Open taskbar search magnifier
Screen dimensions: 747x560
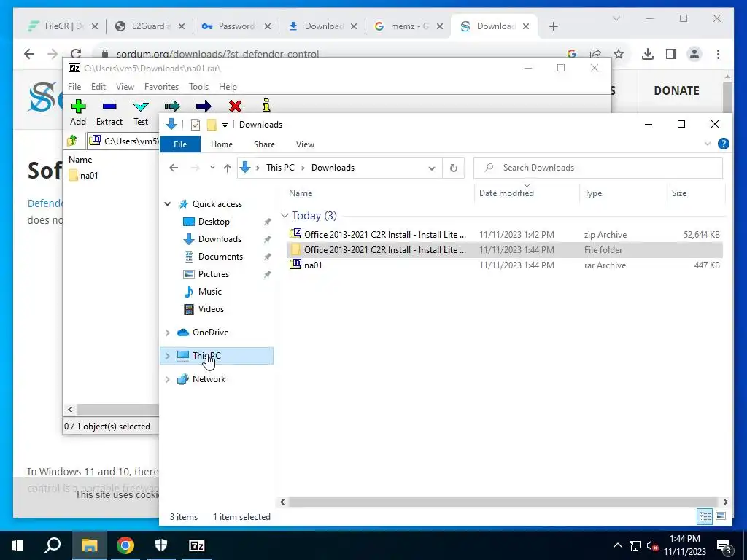tap(53, 545)
